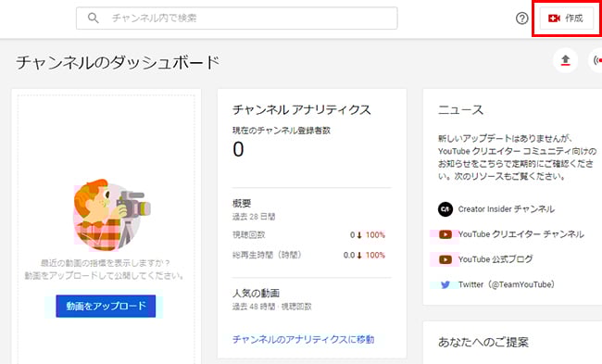The width and height of the screenshot is (602, 364).
Task: Click the 人気の動画 heading
Action: point(256,294)
